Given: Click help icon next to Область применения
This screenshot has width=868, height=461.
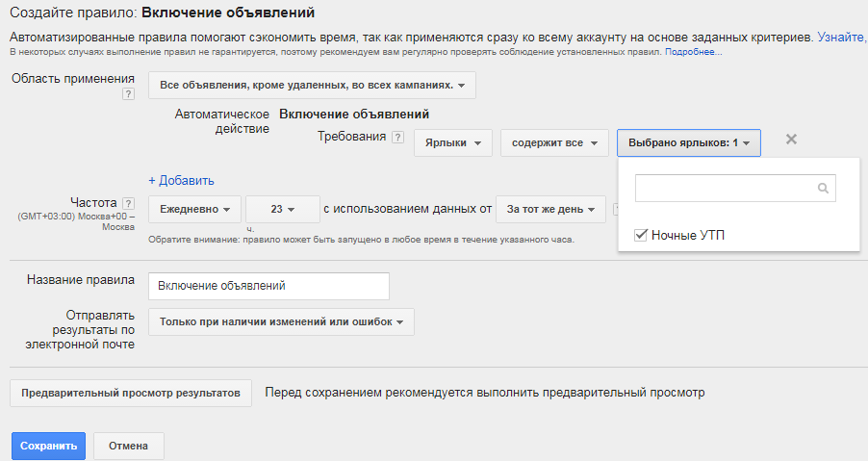Looking at the screenshot, I should coord(128,94).
